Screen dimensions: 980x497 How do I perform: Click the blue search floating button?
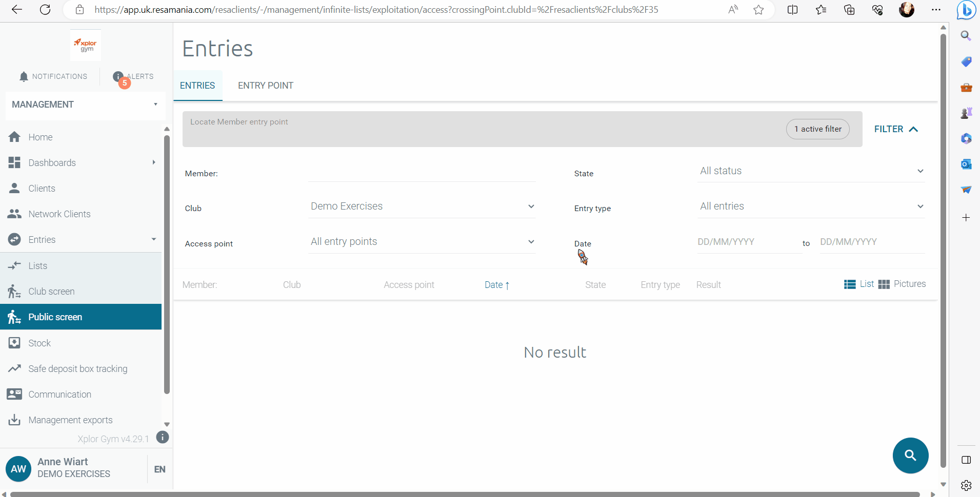click(910, 455)
